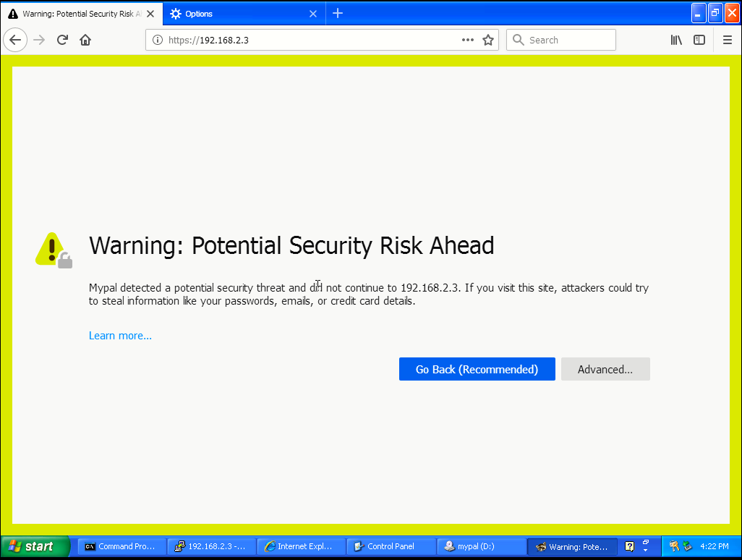Viewport: 742px width, 560px height.
Task: Switch to mypal (D:) taskbar item
Action: pos(481,547)
